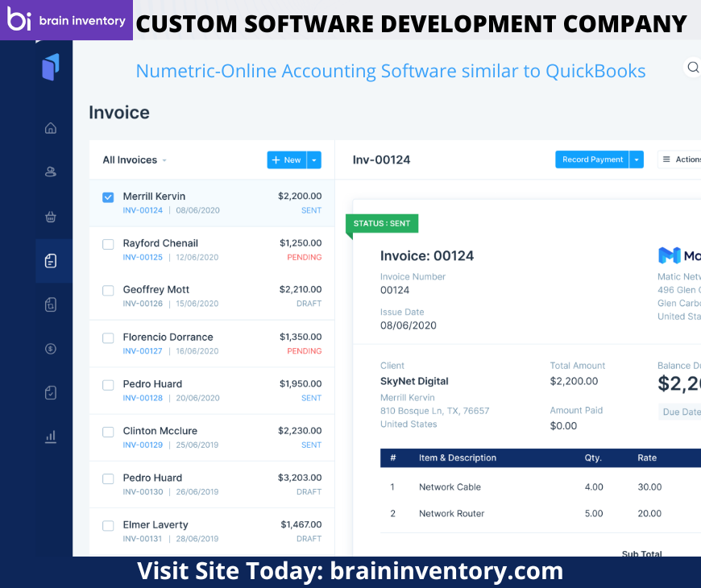Click the Total Amount value $2,200.00
Screen dimensions: 701x588
coord(574,381)
